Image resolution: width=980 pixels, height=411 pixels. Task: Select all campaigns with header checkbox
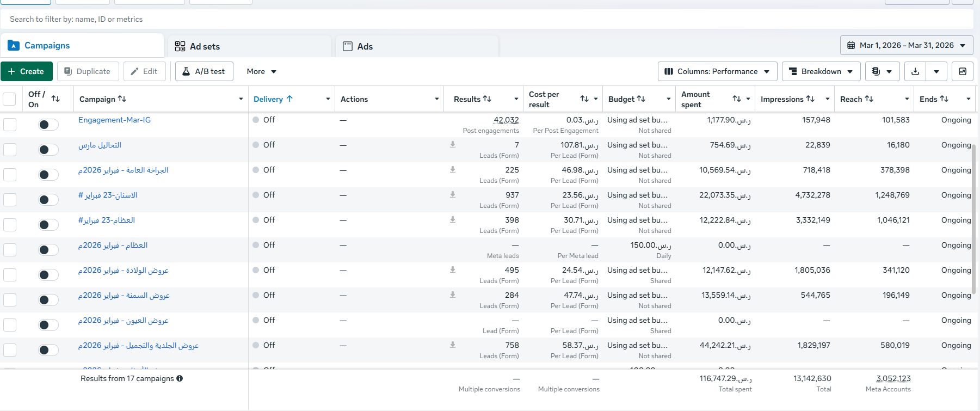pos(9,99)
